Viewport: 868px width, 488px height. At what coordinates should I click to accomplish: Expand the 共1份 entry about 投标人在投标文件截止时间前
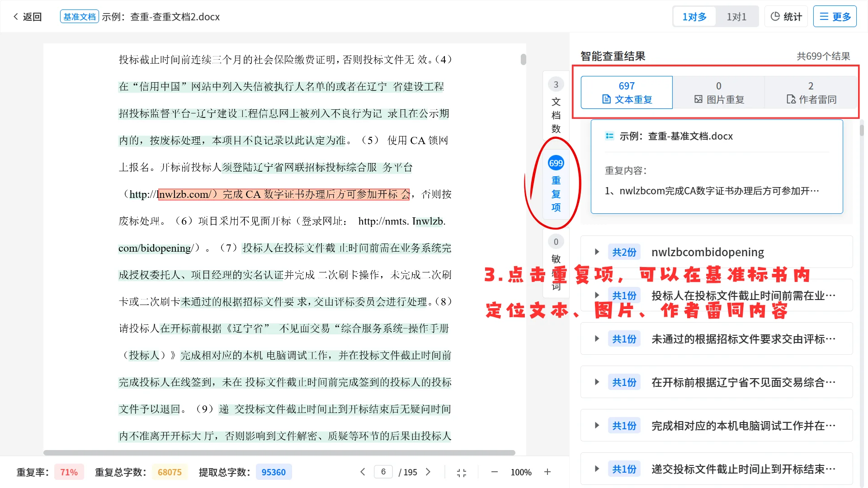pyautogui.click(x=597, y=295)
